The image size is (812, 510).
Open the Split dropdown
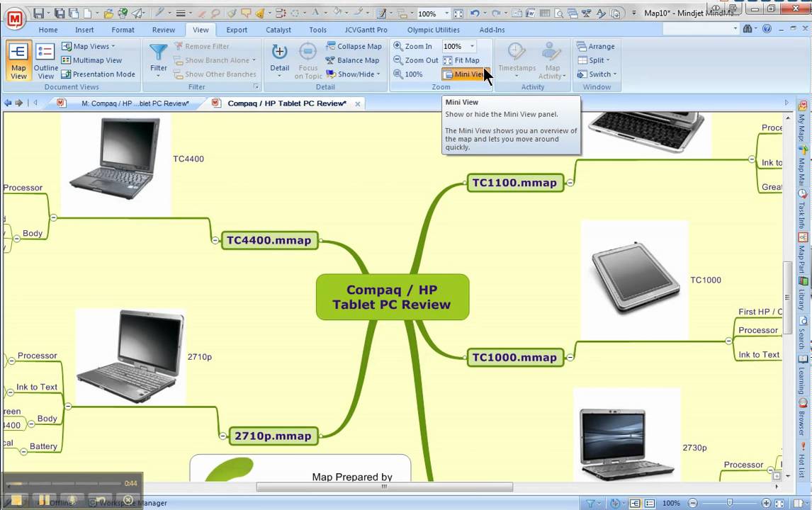click(594, 60)
